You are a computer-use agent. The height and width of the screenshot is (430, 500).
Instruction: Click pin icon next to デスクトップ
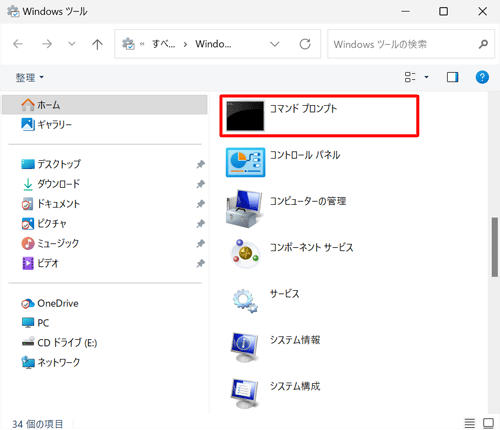click(200, 164)
